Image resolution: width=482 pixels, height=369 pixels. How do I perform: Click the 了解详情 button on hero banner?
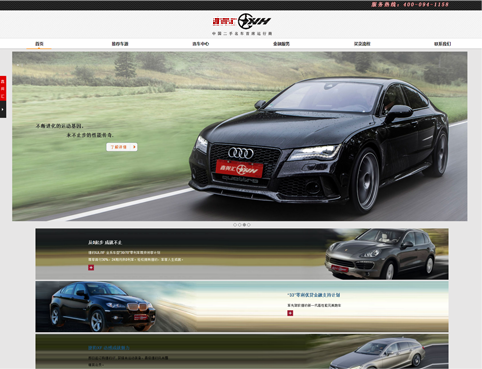click(x=122, y=147)
